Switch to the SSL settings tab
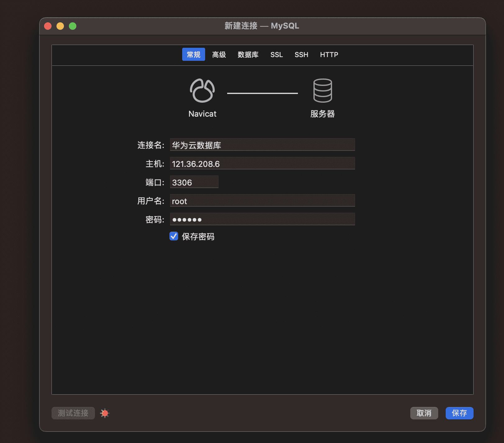 (276, 54)
